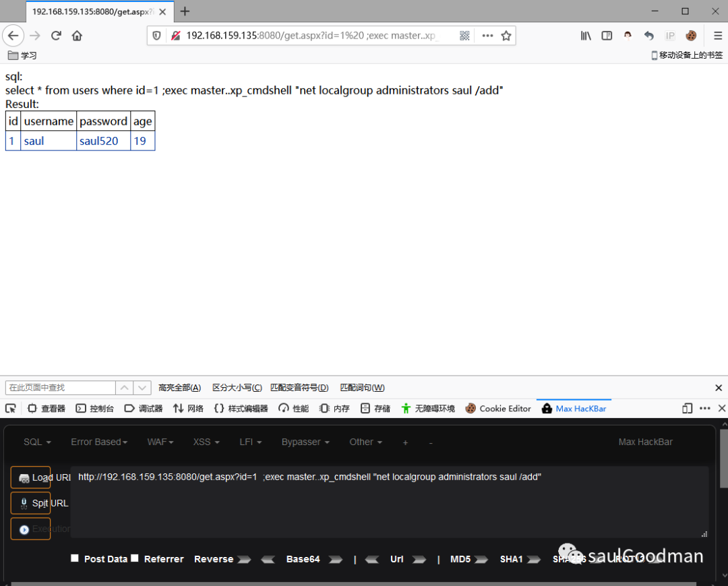Open 样式编辑器 style editor tab
This screenshot has height=586, width=728.
click(x=241, y=409)
